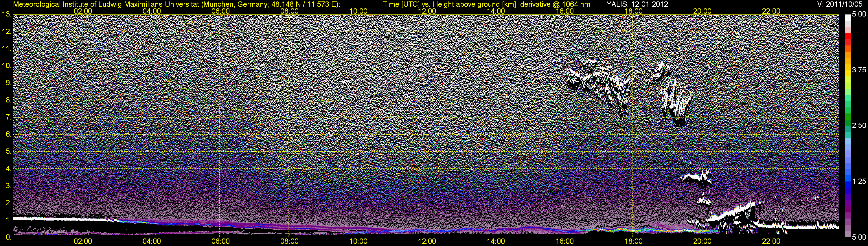The height and width of the screenshot is (246, 868).
Task: Click the 0 km height axis label
Action: [8, 237]
